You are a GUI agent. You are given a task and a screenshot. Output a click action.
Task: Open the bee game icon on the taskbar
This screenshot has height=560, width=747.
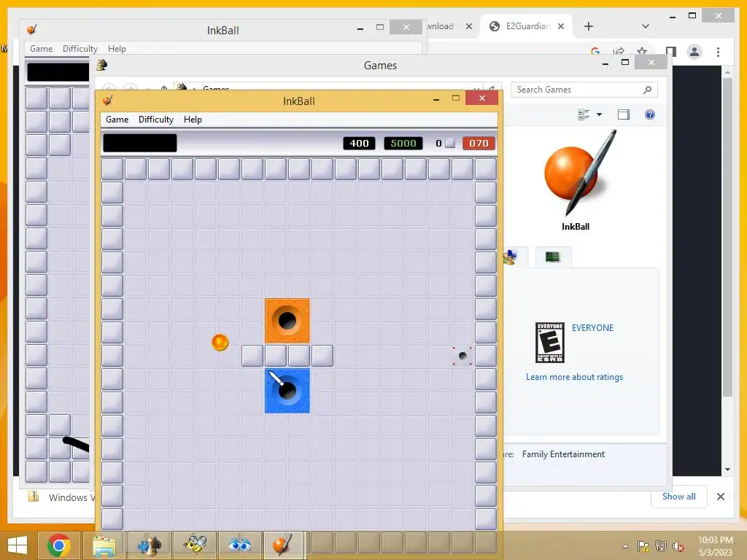click(194, 545)
